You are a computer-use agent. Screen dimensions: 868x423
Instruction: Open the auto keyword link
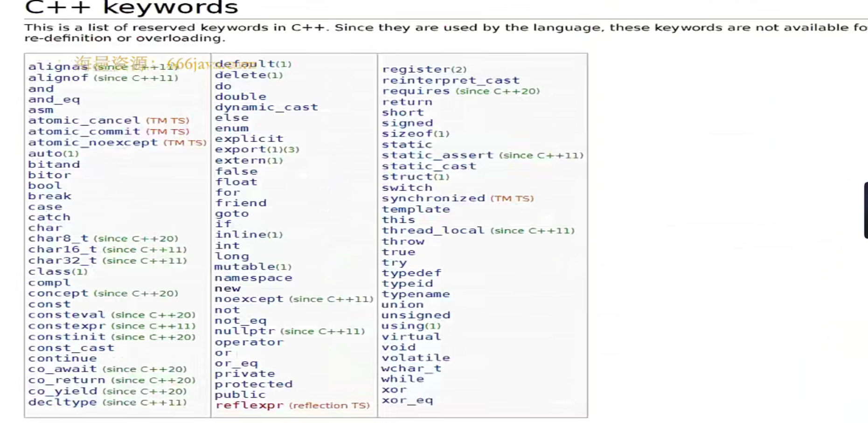point(45,153)
